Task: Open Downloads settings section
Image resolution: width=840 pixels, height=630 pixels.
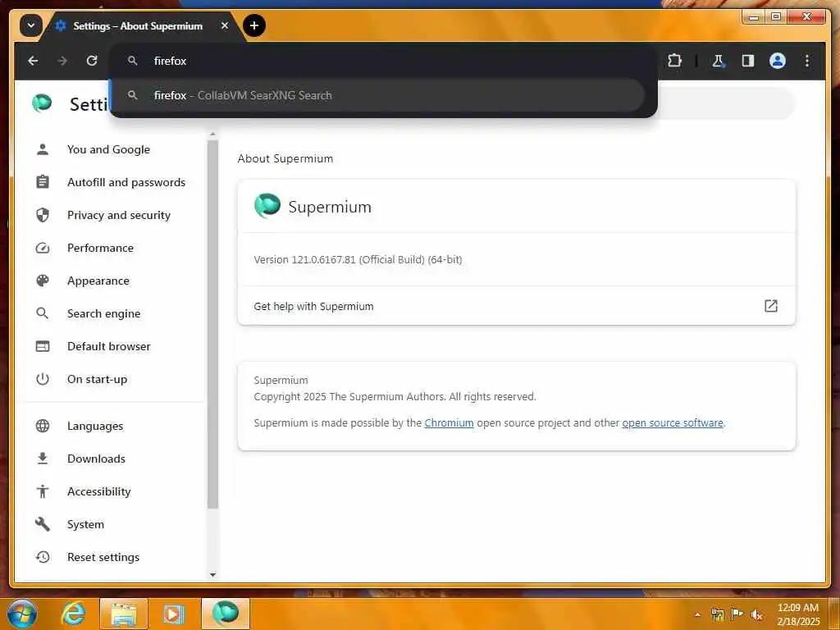Action: (96, 459)
